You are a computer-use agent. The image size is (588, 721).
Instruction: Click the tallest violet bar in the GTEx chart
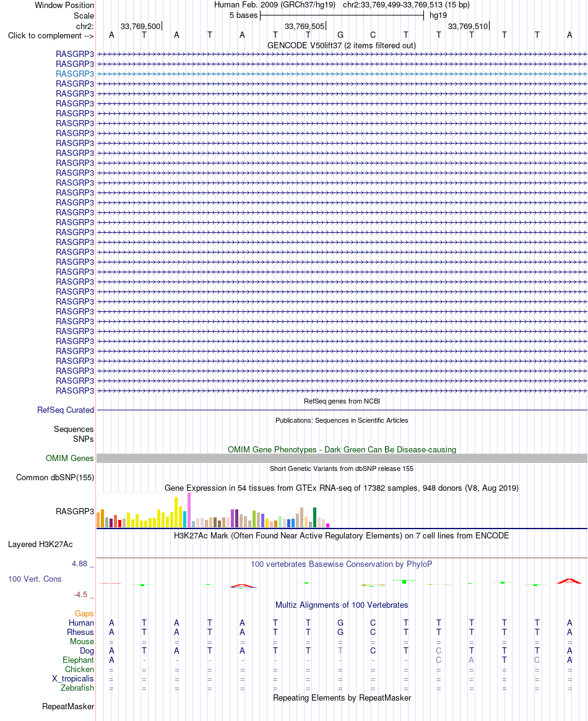click(189, 510)
